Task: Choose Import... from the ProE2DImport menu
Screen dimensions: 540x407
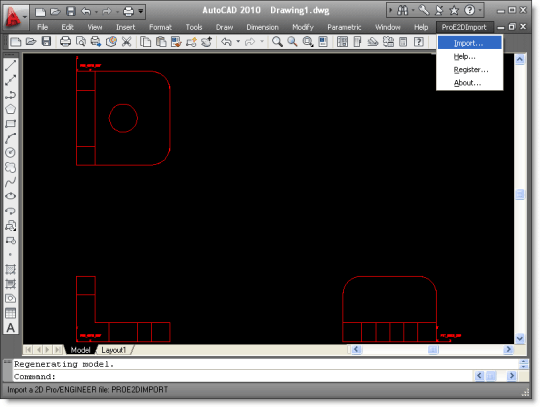Action: [x=469, y=43]
